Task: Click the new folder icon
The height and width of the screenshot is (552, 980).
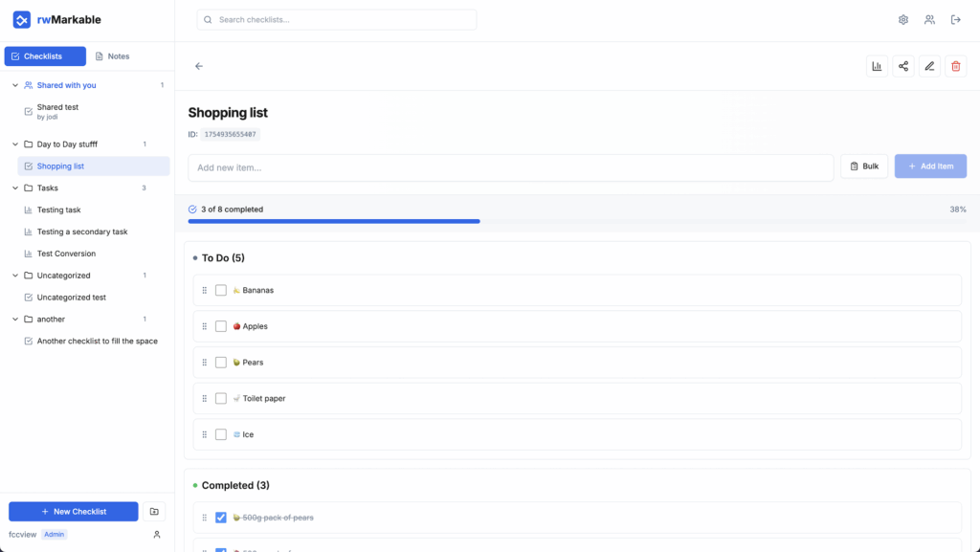Action: tap(154, 512)
